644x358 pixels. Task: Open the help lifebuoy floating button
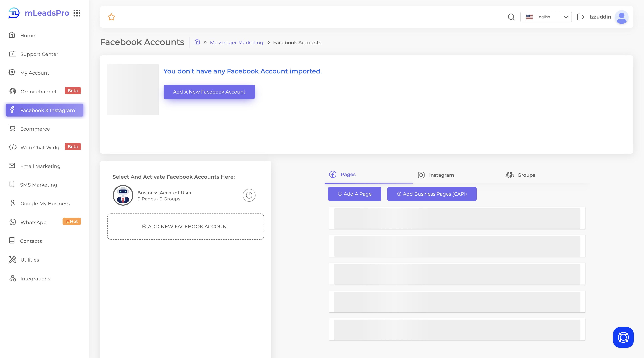tap(623, 337)
